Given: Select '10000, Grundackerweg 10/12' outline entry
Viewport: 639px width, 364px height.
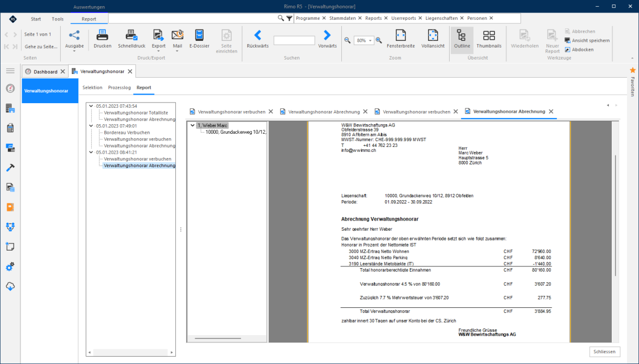Looking at the screenshot, I should [x=236, y=132].
